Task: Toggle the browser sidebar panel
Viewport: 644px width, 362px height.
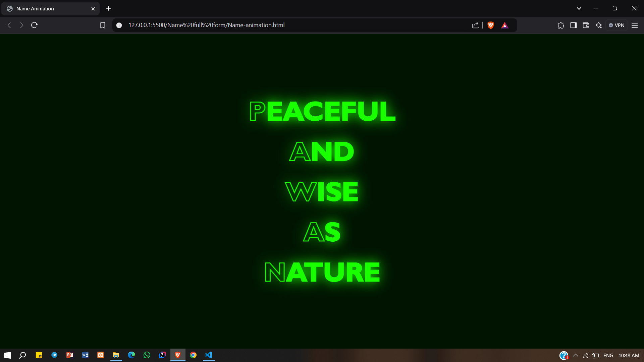Action: coord(574,25)
